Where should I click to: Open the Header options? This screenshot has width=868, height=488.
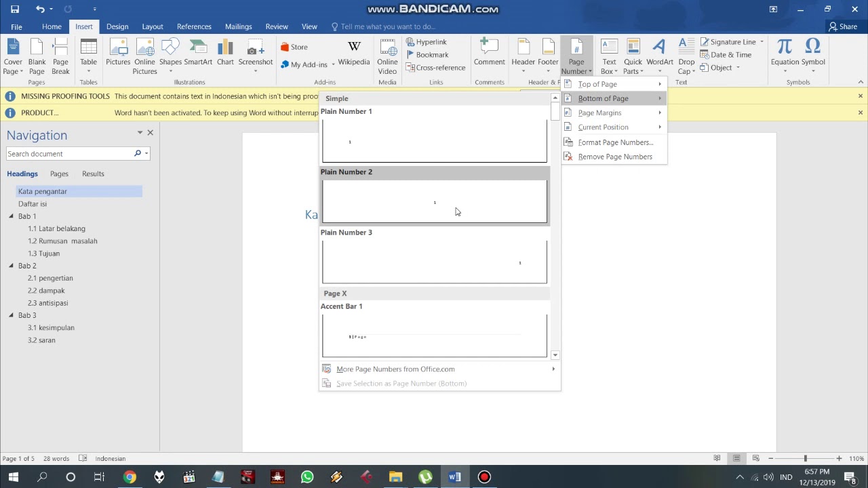tap(523, 57)
